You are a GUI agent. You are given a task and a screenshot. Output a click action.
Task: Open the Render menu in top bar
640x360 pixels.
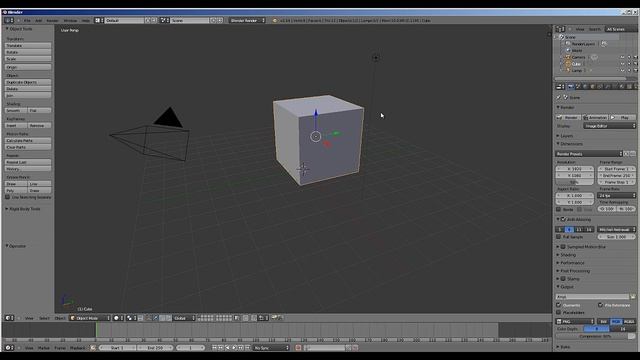(x=52, y=20)
